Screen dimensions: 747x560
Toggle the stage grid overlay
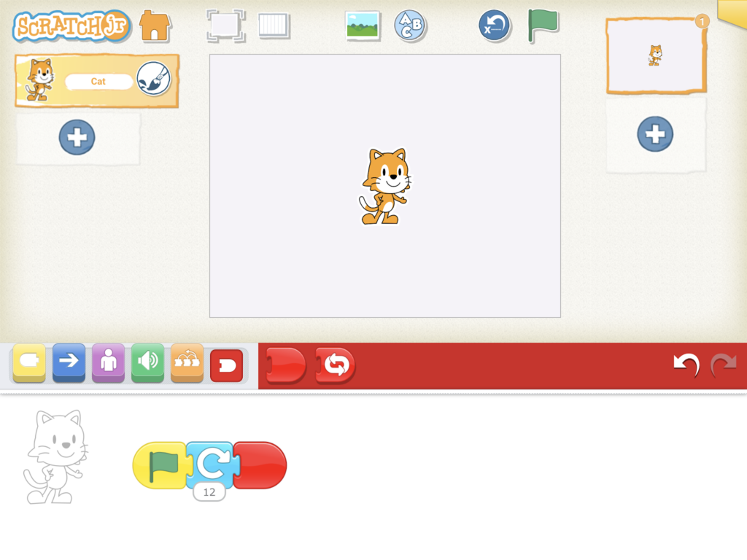274,26
